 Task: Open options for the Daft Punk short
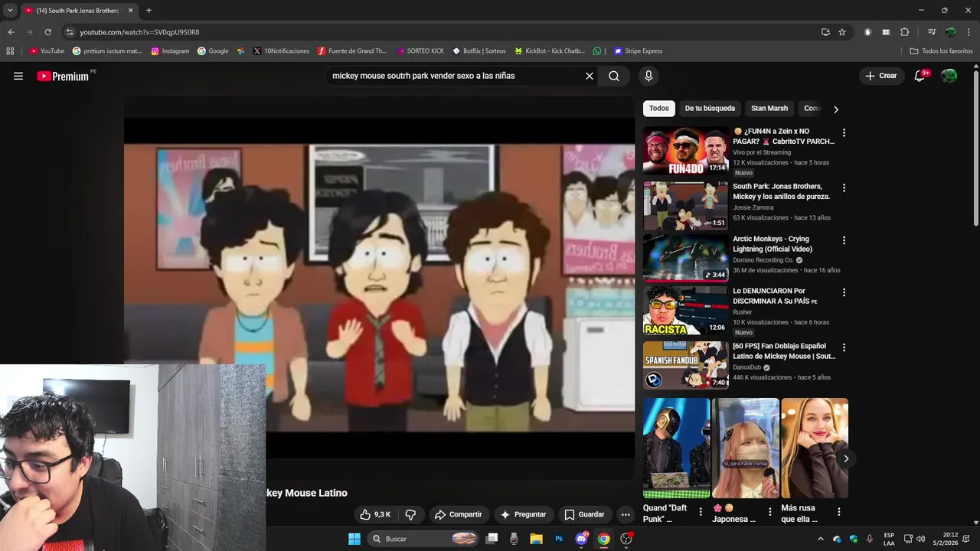(701, 512)
